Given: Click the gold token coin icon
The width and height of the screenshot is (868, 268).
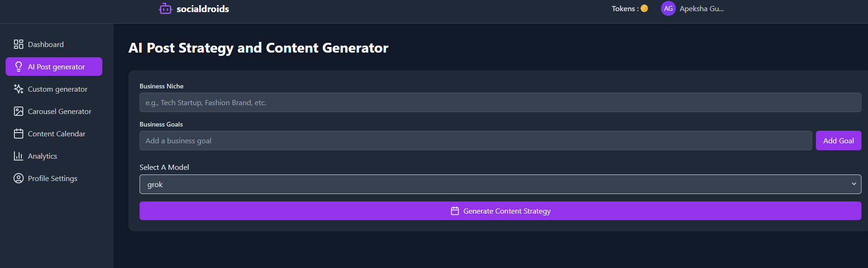Looking at the screenshot, I should pos(644,8).
